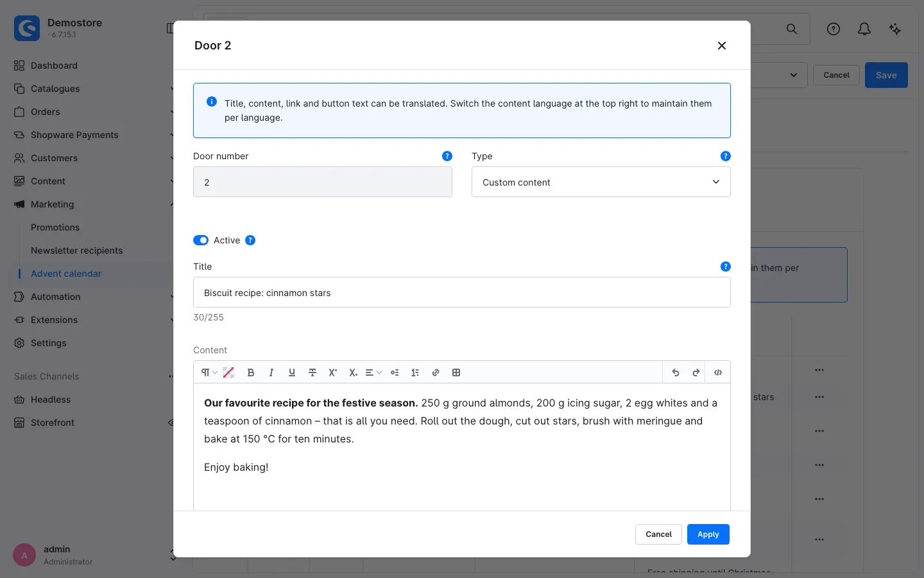Toggle bold formatting in content editor
Viewport: 924px width, 578px height.
251,372
